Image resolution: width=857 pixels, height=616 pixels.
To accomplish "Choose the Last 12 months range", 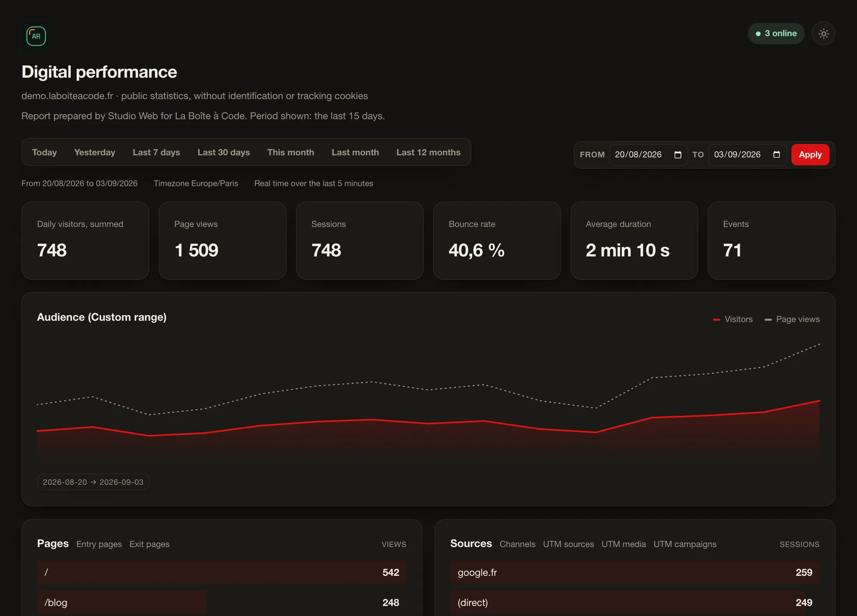I will pos(428,152).
